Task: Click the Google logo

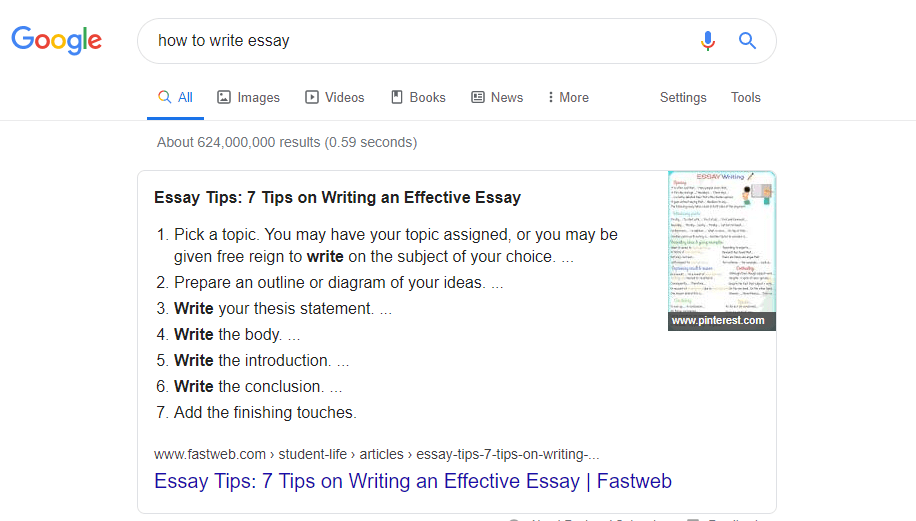Action: (57, 40)
